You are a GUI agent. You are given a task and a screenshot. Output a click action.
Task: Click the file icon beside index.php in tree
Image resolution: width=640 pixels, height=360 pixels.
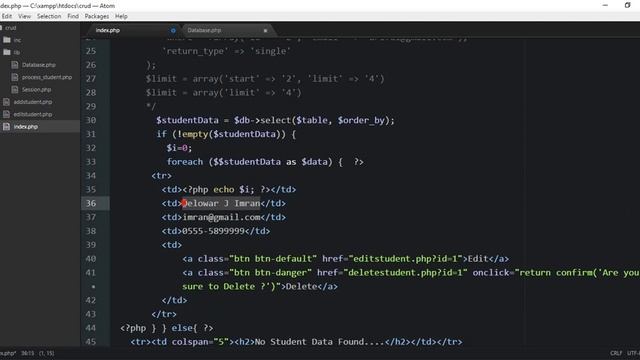7,127
